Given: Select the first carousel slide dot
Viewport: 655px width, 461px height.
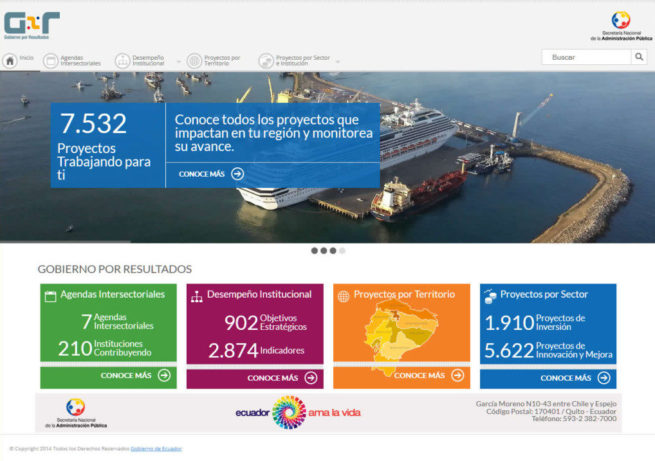Looking at the screenshot, I should 314,251.
